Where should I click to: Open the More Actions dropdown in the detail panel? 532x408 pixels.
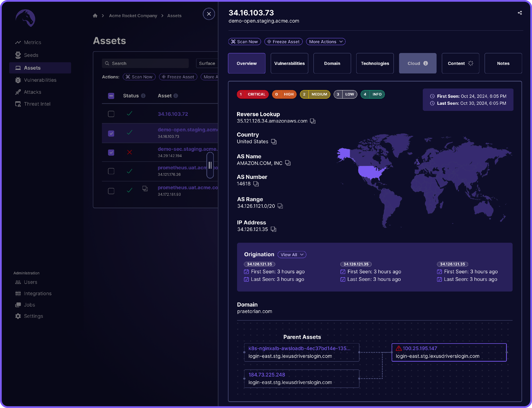(325, 42)
